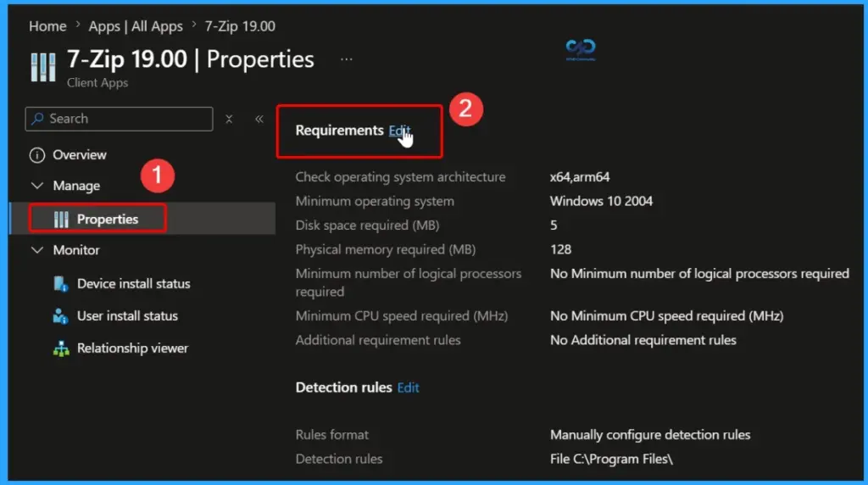Click Minimum operating system label

375,202
